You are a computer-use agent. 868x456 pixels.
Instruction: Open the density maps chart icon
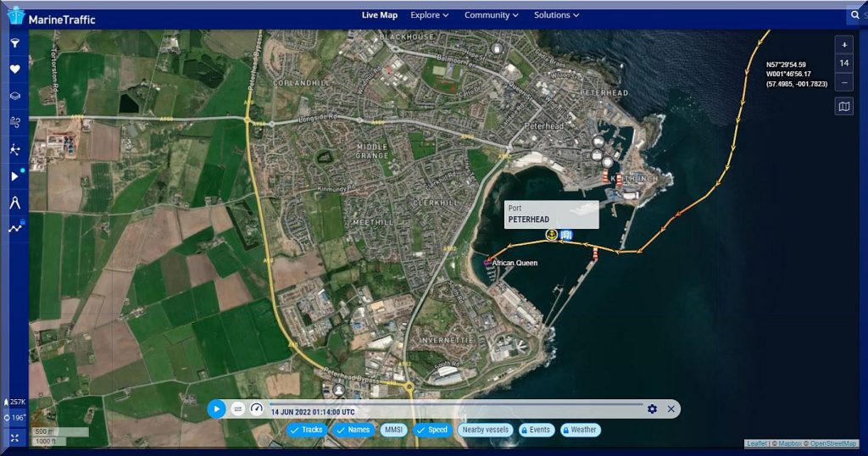[14, 227]
